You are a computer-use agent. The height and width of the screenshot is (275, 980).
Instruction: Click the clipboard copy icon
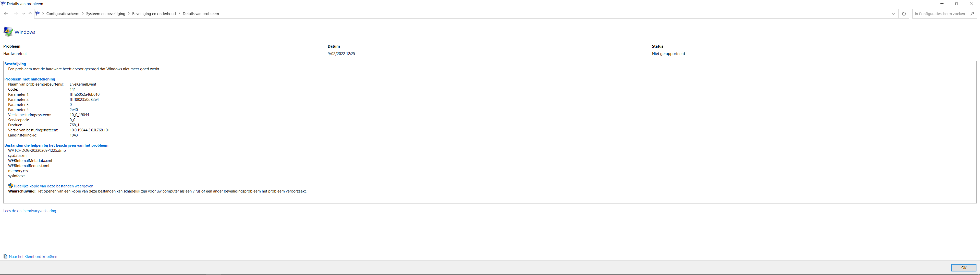pos(5,256)
